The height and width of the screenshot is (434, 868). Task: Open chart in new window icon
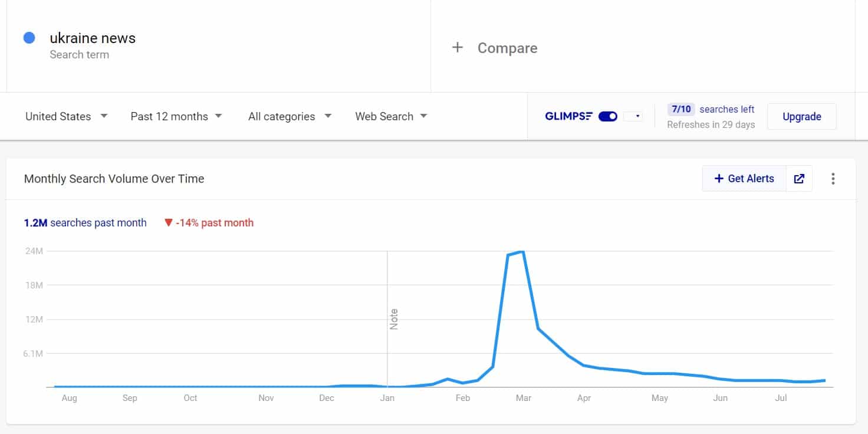(799, 179)
